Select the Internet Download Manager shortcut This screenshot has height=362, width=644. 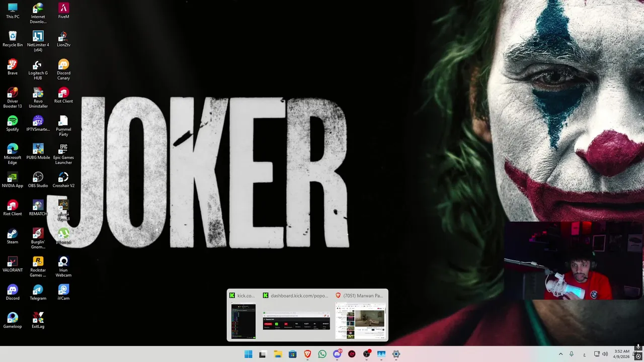tap(38, 13)
